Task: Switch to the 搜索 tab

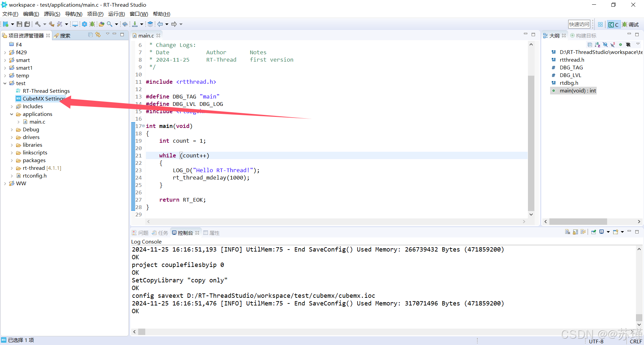Action: point(62,36)
